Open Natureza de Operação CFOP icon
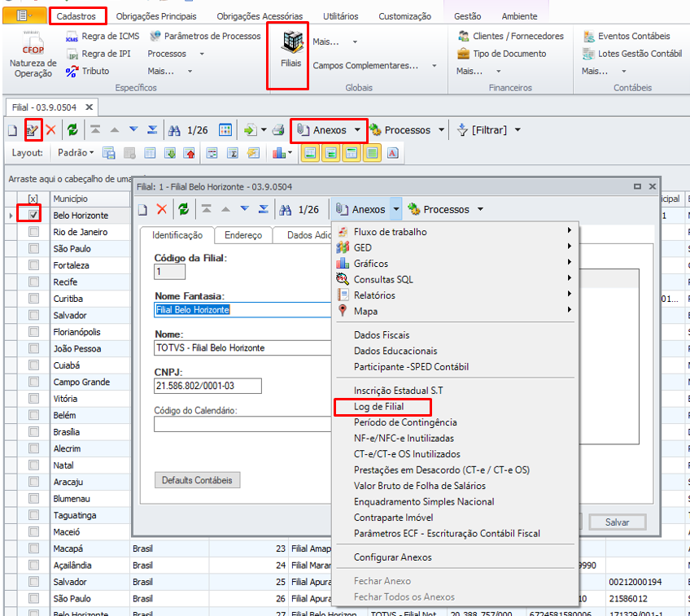Viewport: 690px width, 616px height. tap(33, 55)
